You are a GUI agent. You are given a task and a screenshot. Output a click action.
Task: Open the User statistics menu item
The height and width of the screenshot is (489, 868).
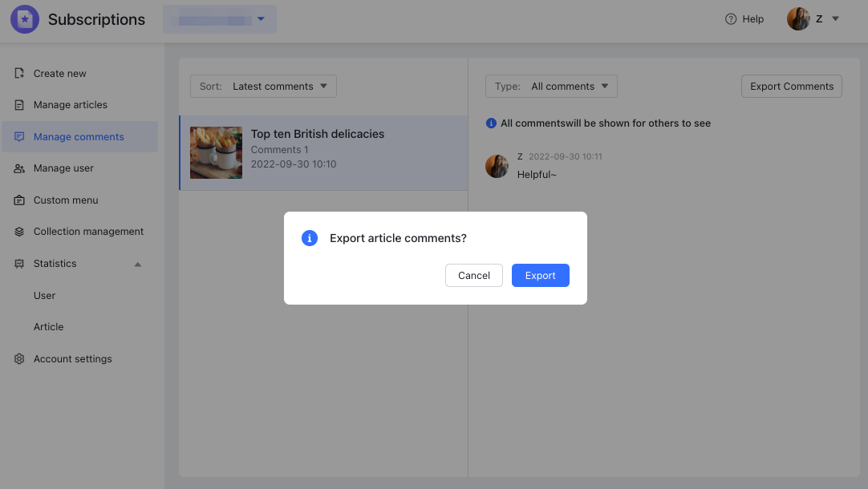[45, 296]
